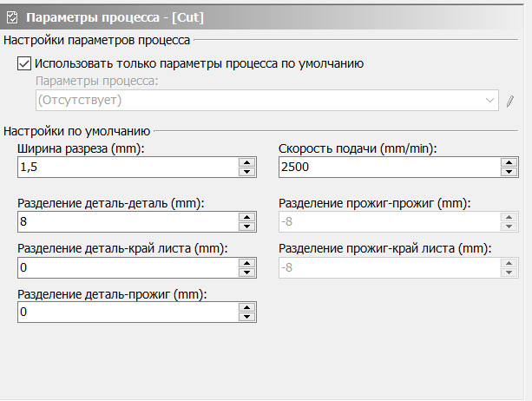Decrease Ширина разреза with the down arrow

[x=246, y=172]
